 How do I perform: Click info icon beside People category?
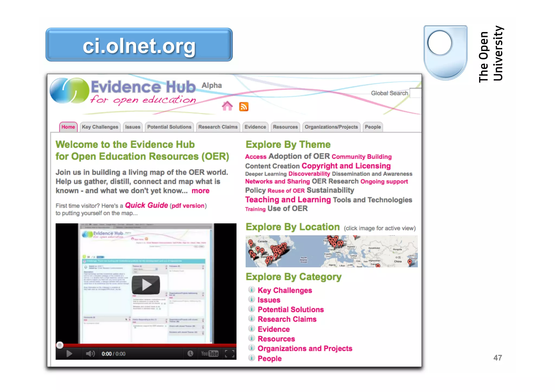pyautogui.click(x=251, y=358)
